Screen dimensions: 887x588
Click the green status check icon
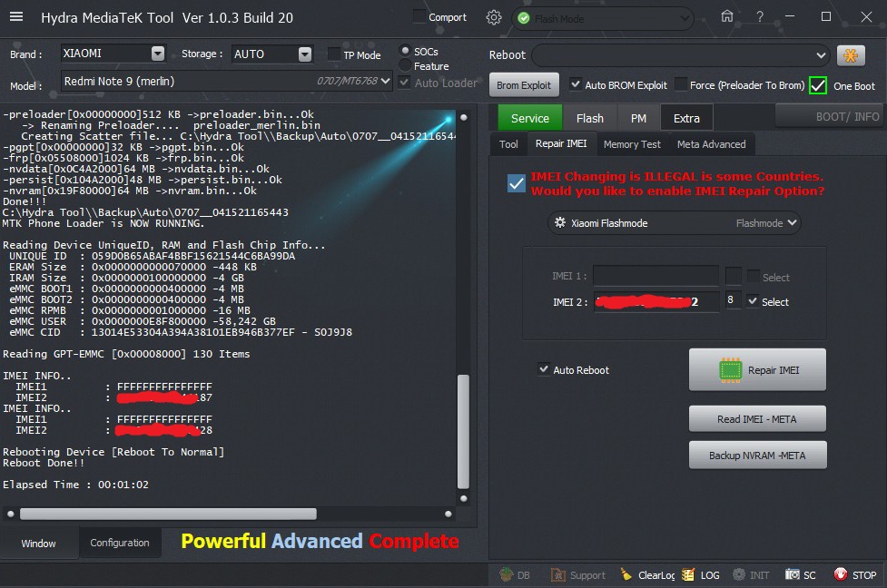pyautogui.click(x=524, y=19)
